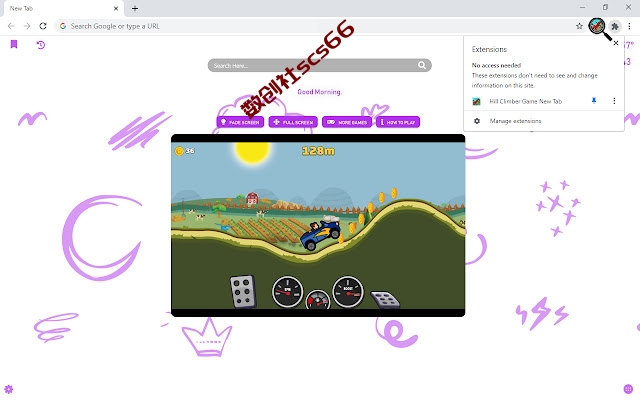Open the bookmarks ribbon icon
The height and width of the screenshot is (400, 640).
(14, 44)
